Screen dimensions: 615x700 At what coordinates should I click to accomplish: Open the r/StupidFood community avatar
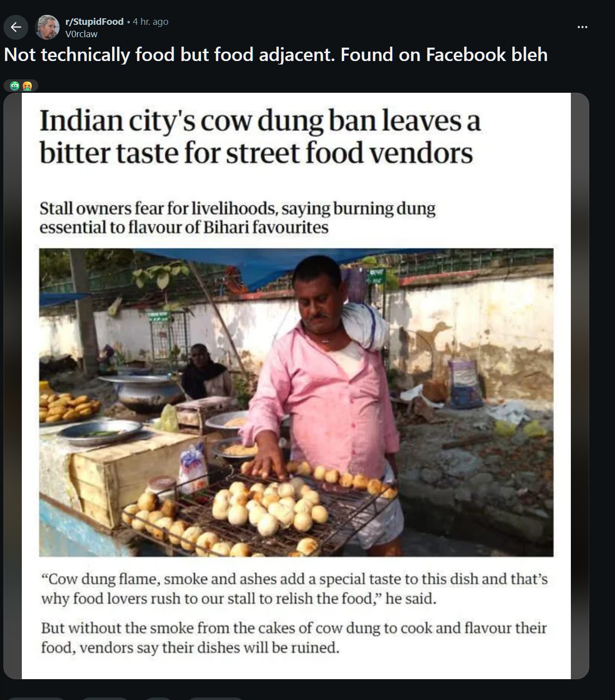click(x=48, y=27)
